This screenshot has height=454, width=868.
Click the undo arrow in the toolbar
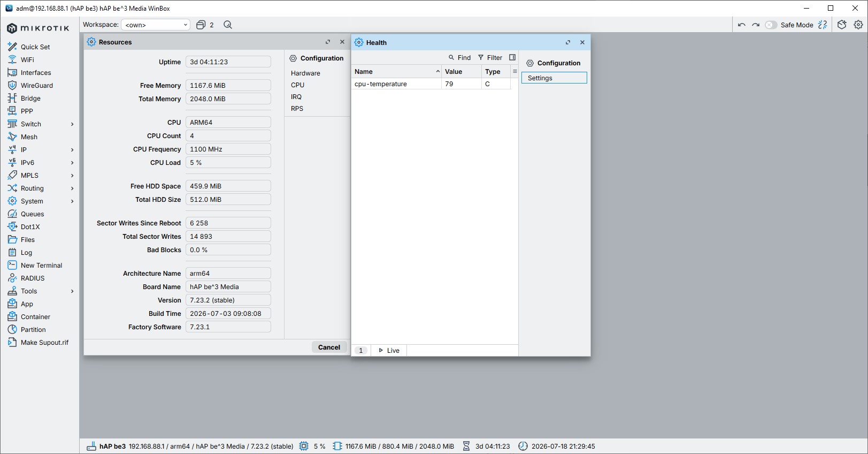pos(741,25)
